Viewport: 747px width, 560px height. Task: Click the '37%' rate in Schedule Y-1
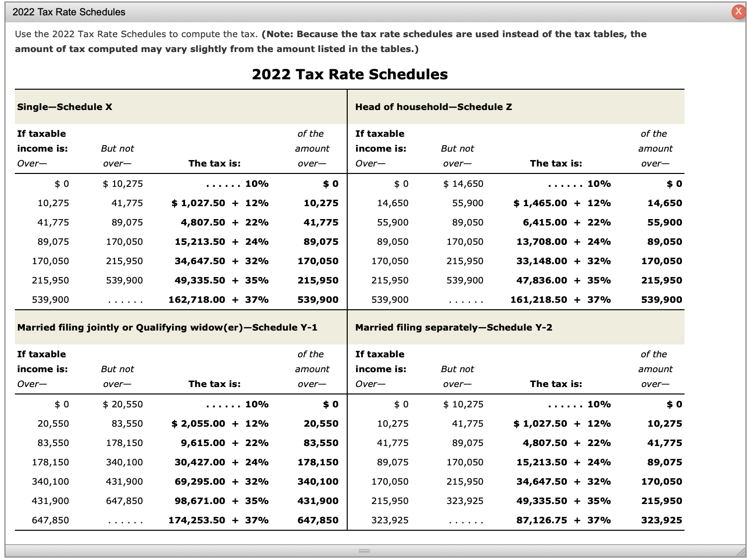click(257, 520)
